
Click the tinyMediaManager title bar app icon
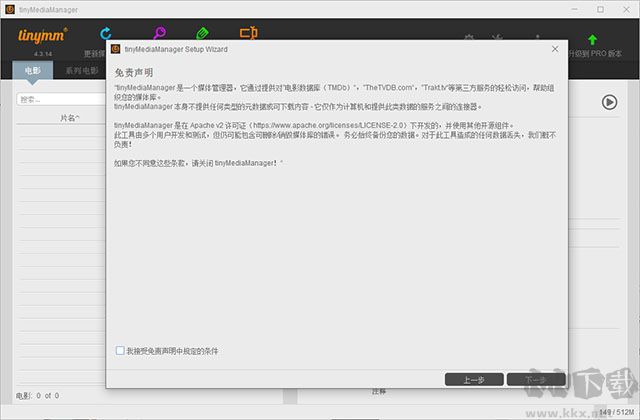click(x=10, y=8)
